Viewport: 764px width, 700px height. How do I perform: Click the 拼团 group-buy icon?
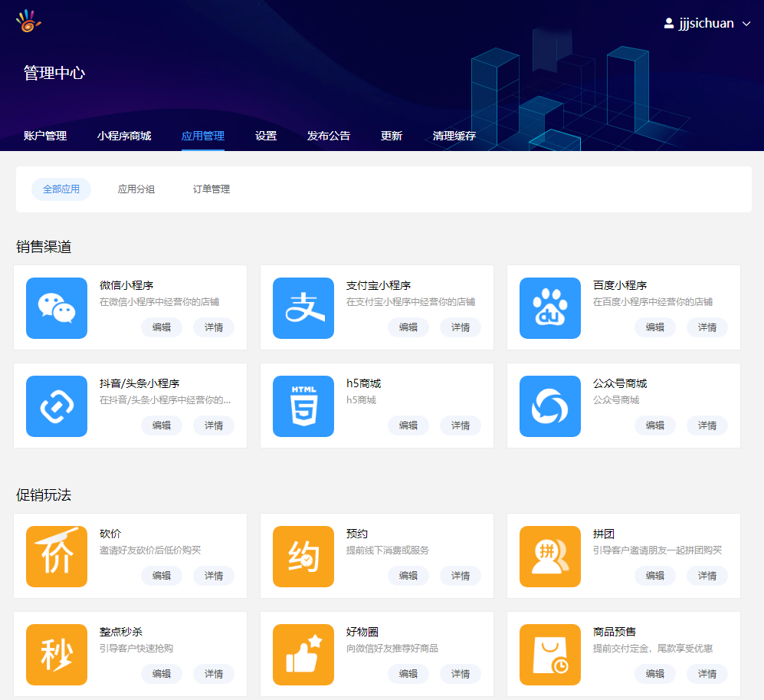(550, 557)
